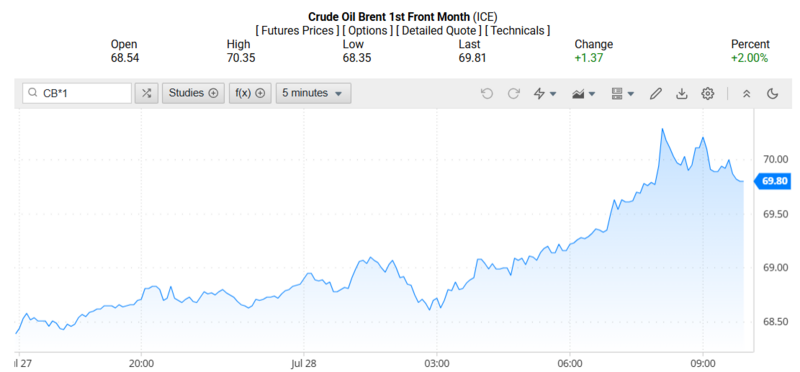This screenshot has width=800, height=372.
Task: Expand the chart type dropdown
Action: (584, 93)
